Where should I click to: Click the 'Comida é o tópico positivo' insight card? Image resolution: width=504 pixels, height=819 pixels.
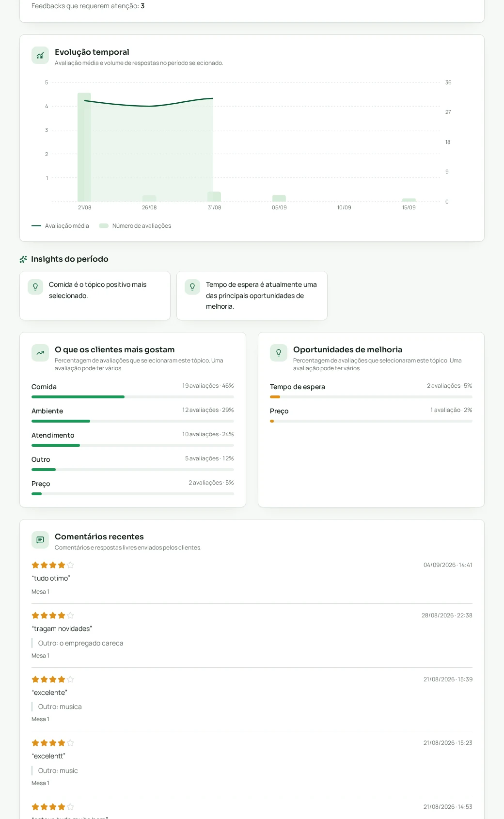pyautogui.click(x=95, y=296)
